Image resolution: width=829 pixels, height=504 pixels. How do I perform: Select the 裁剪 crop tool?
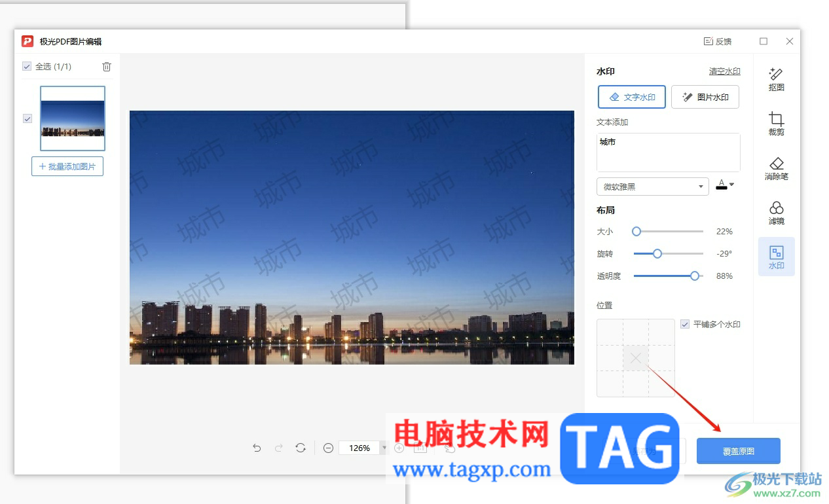tap(776, 123)
